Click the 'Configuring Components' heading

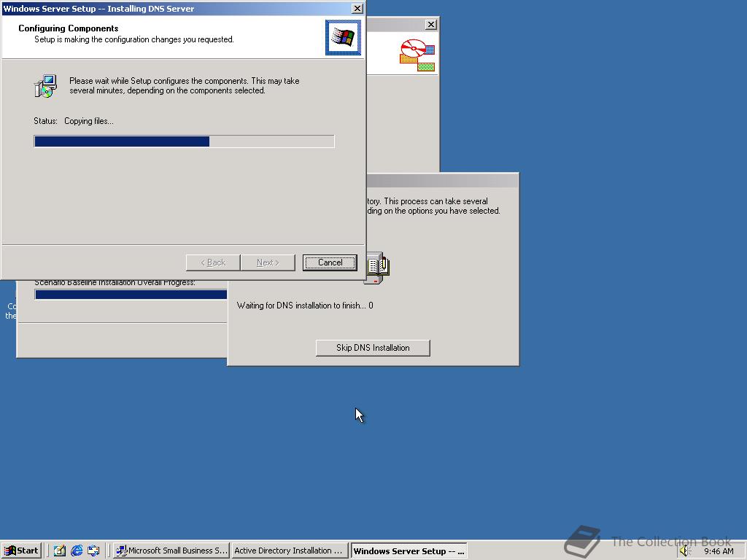tap(68, 28)
